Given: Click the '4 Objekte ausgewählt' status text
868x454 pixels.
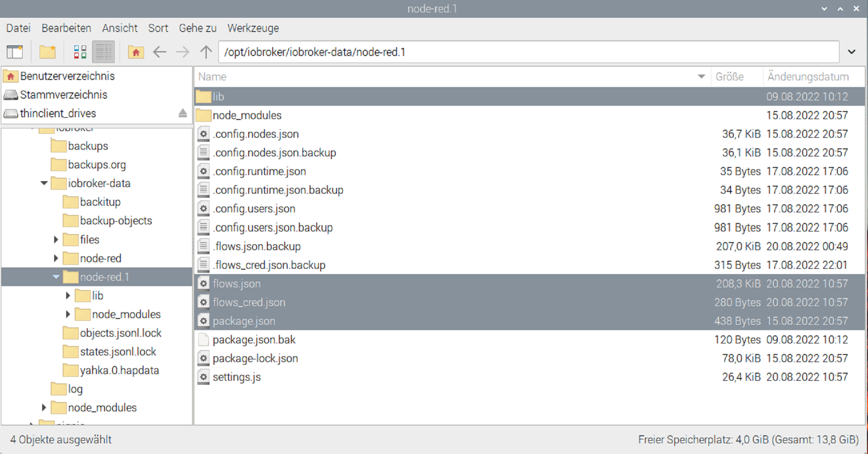Looking at the screenshot, I should click(x=61, y=439).
